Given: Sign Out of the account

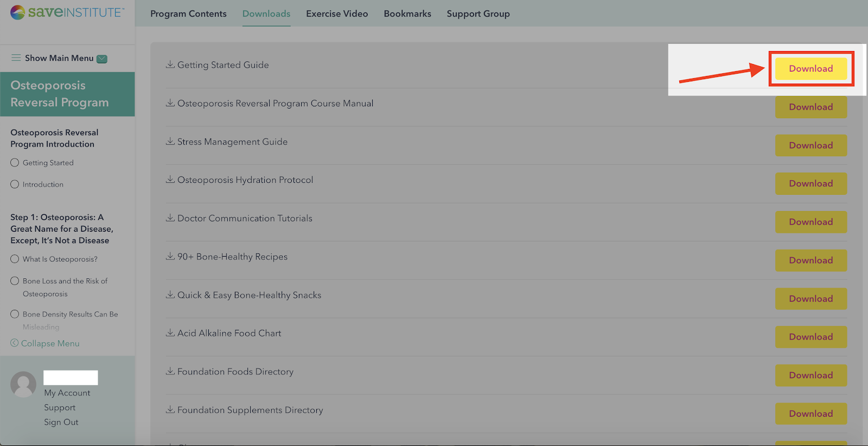Looking at the screenshot, I should tap(61, 422).
